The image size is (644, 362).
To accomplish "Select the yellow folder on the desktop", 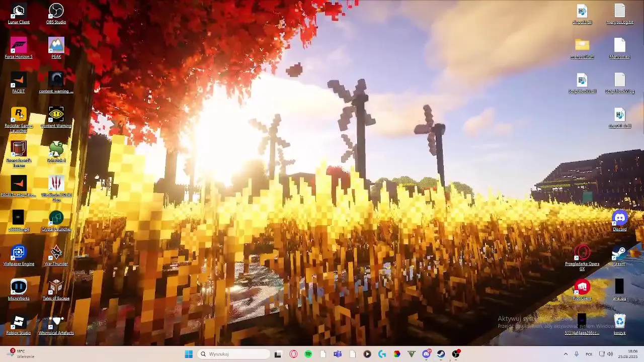I will click(x=582, y=48).
